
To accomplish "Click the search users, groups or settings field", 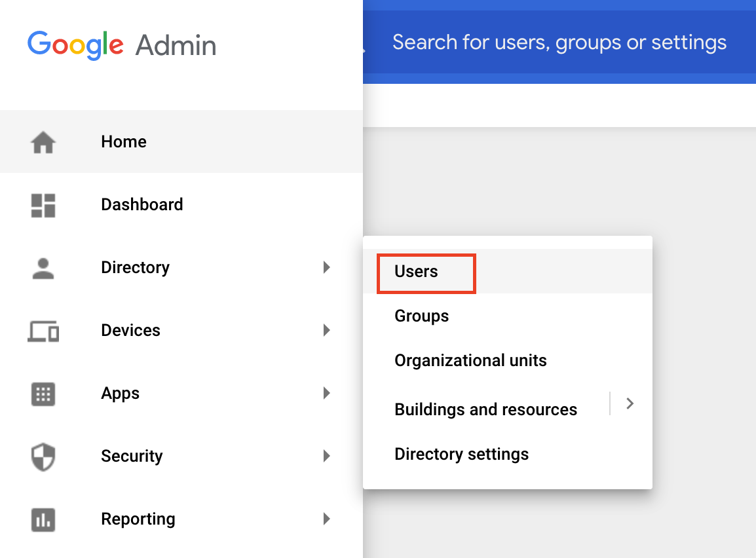I will tap(559, 43).
